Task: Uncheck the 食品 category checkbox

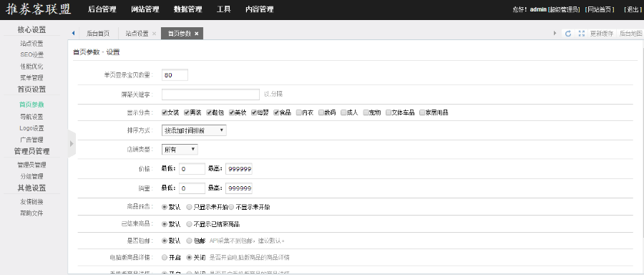Action: click(276, 112)
